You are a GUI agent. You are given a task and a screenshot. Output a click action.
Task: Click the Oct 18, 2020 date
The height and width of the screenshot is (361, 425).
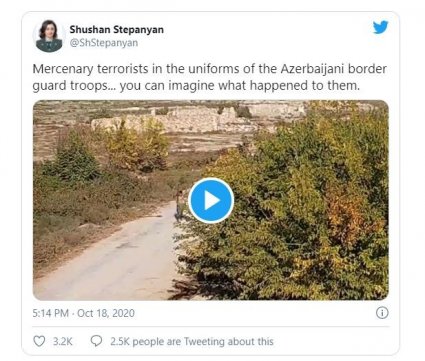pyautogui.click(x=106, y=313)
